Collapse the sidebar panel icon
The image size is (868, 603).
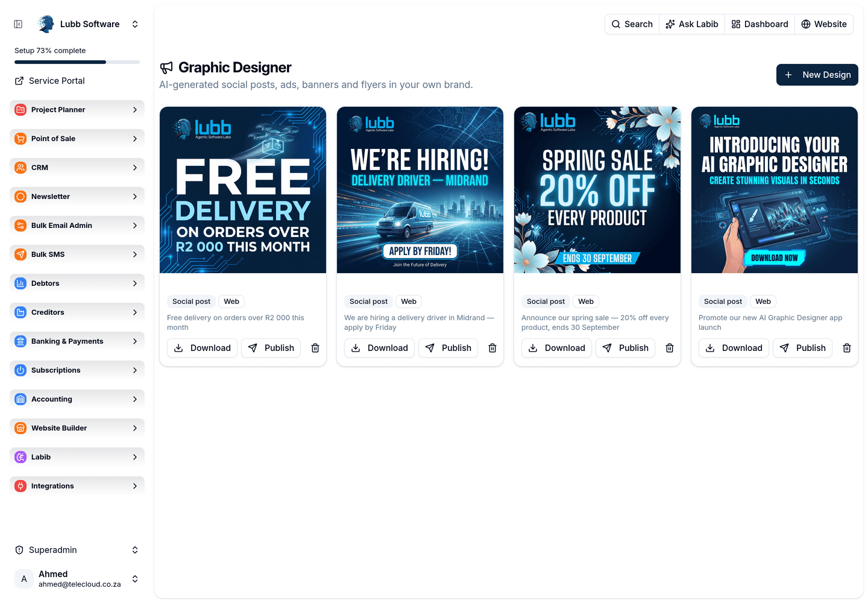coord(18,24)
